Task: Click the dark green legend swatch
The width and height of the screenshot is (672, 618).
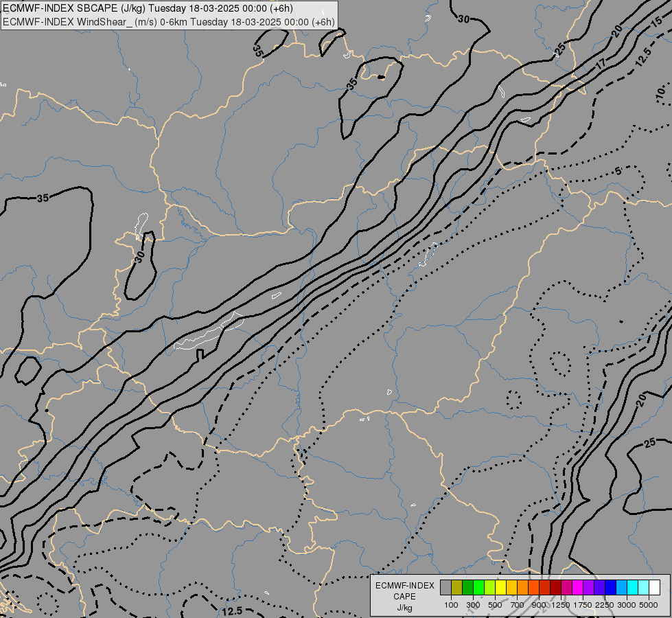Action: 467,588
